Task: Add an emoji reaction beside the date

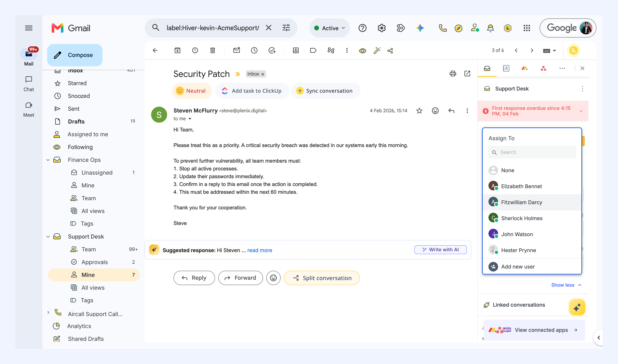Action: pyautogui.click(x=435, y=111)
